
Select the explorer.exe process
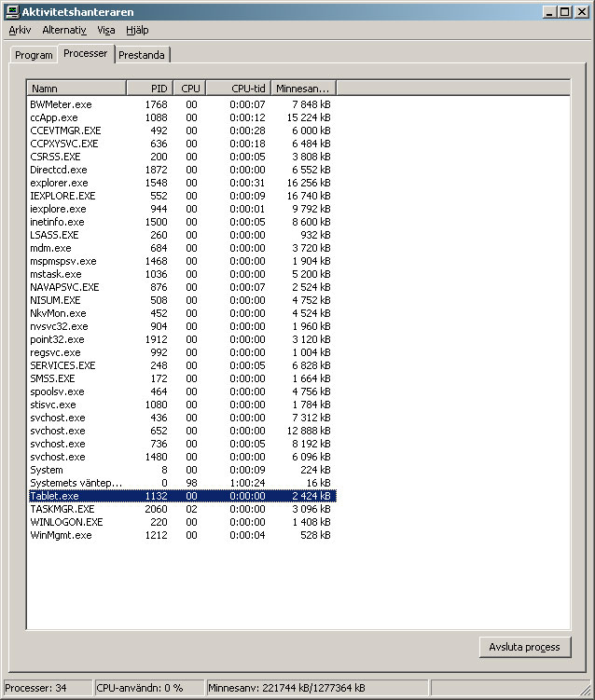pyautogui.click(x=182, y=183)
